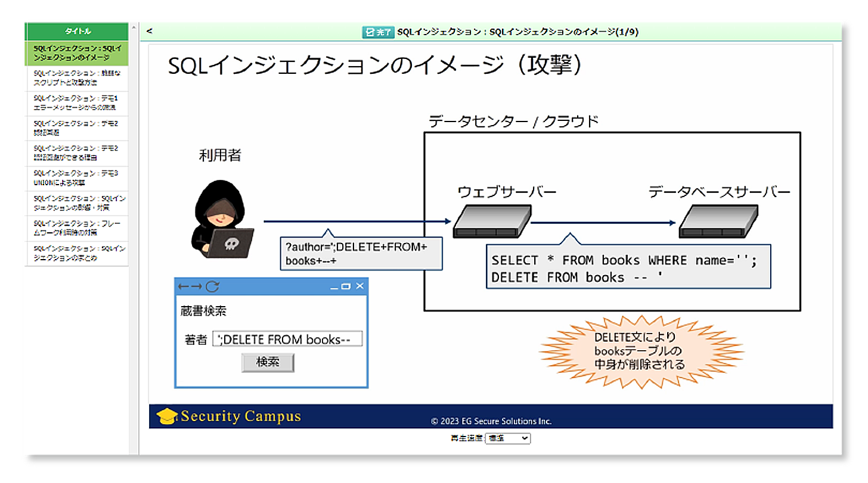The height and width of the screenshot is (483, 868).
Task: Click the Security Campus logo
Action: [229, 416]
